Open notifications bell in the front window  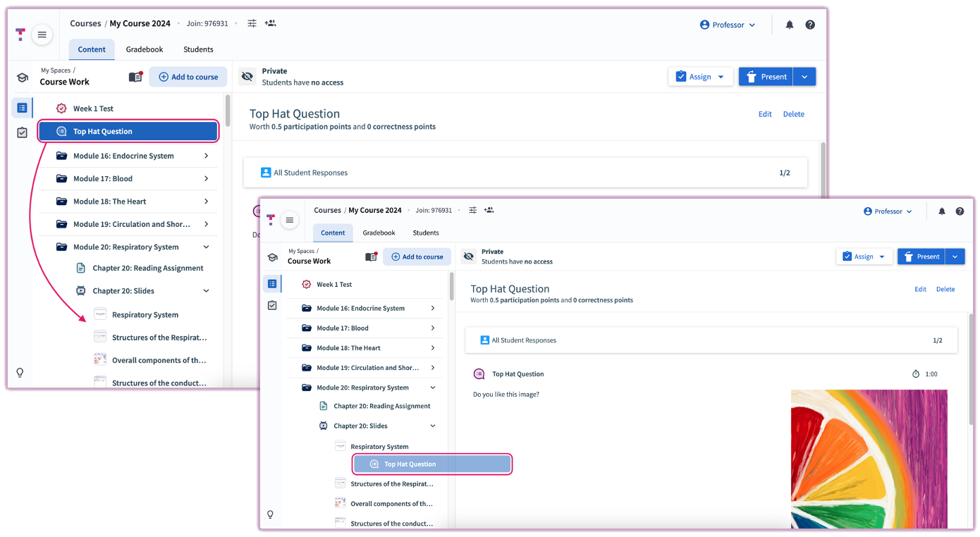pyautogui.click(x=942, y=211)
